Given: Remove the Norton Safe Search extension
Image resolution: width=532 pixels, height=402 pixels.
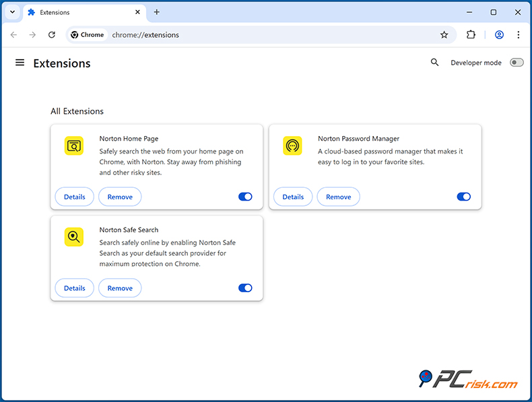Looking at the screenshot, I should click(x=120, y=288).
